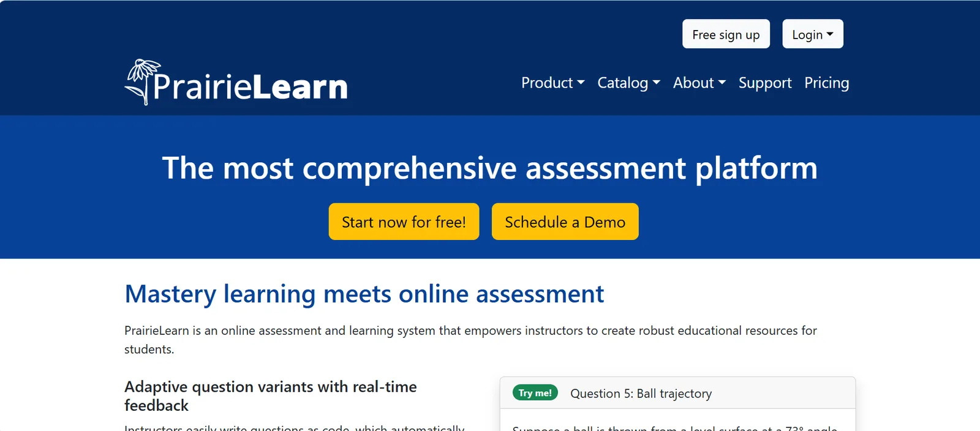This screenshot has width=980, height=431.
Task: Click the Try me! badge
Action: [x=535, y=392]
